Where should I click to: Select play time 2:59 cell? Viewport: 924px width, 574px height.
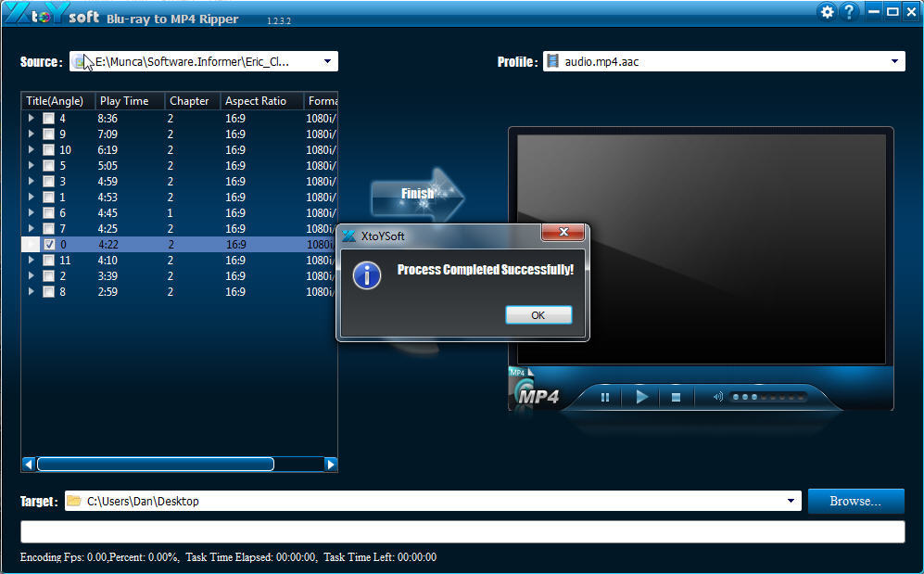[x=108, y=292]
